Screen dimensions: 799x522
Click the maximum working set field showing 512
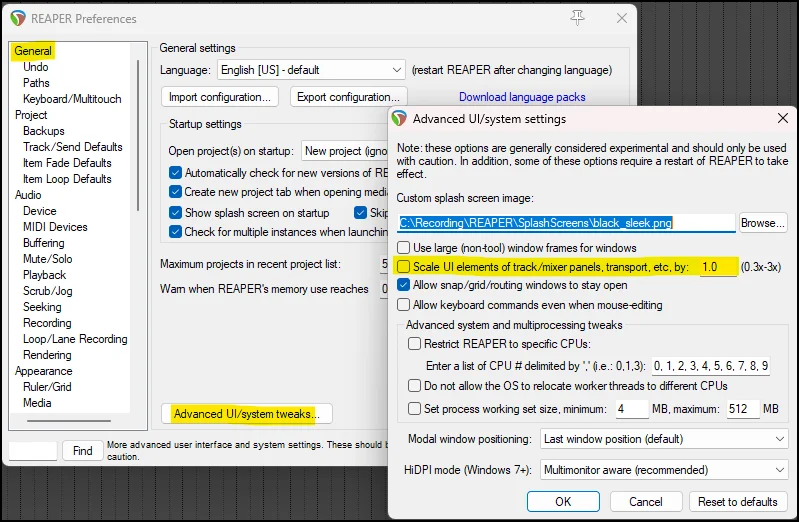(x=742, y=409)
